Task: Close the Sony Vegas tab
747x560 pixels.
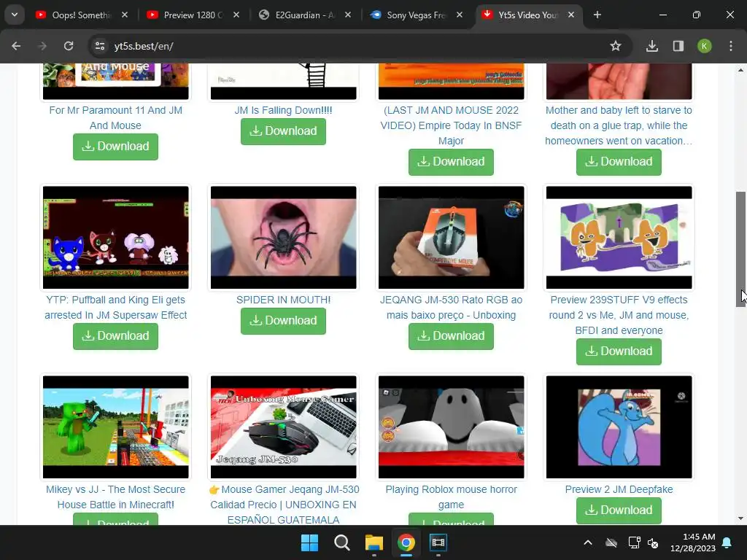Action: [460, 15]
